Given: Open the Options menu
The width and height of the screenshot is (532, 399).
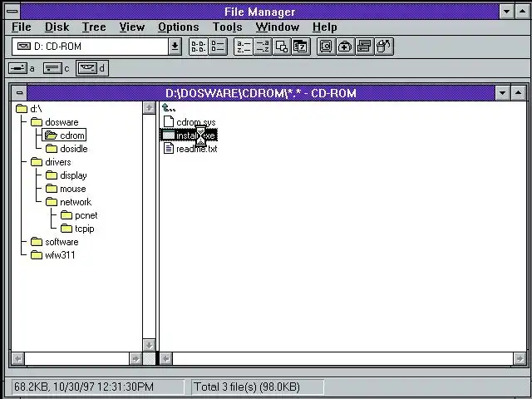Looking at the screenshot, I should pos(179,27).
